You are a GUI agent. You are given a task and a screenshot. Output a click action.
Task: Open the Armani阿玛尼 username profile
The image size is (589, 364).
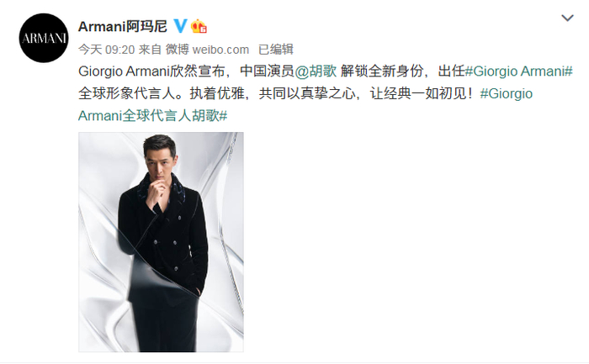(123, 26)
